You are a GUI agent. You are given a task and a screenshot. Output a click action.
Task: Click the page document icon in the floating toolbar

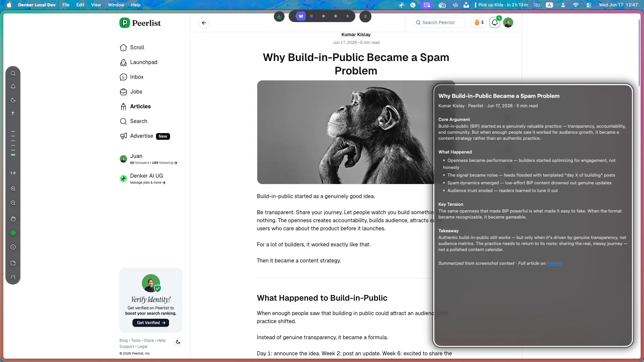tap(13, 263)
